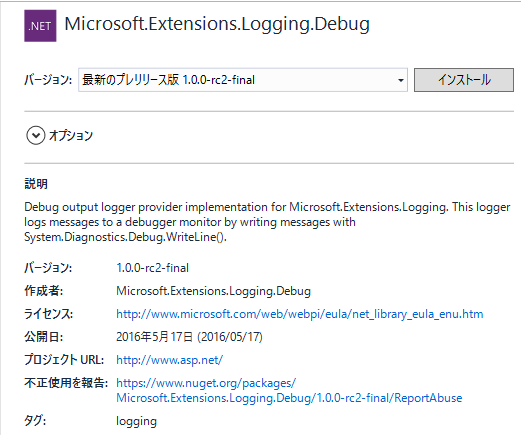This screenshot has height=435, width=521.
Task: Open the net_library_eula_enu.htm license link
Action: (x=300, y=314)
